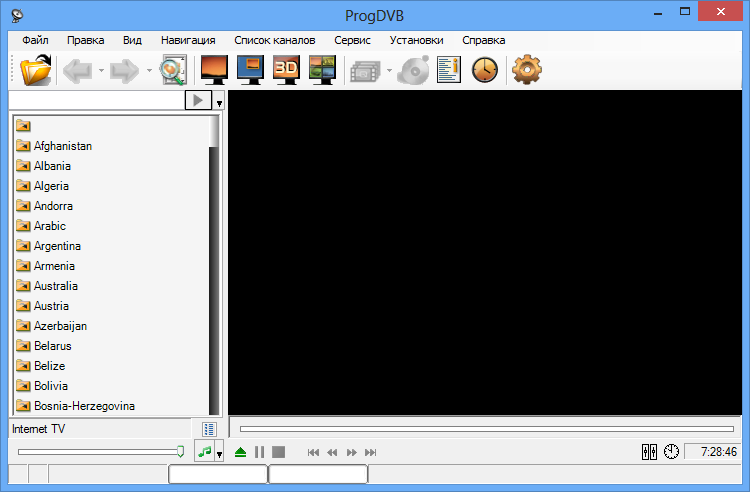The image size is (750, 492).
Task: Open the Austria folder
Action: click(43, 306)
